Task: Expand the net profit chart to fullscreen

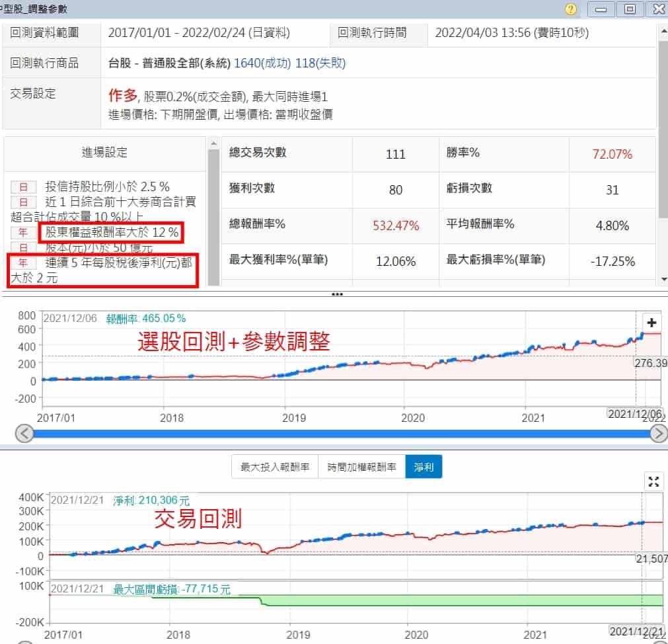Action: pos(653,482)
